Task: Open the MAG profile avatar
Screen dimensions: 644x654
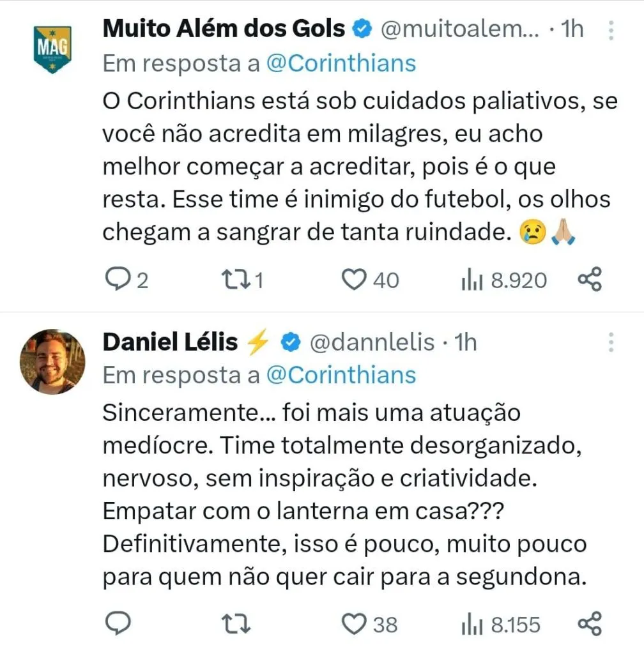Action: point(52,47)
